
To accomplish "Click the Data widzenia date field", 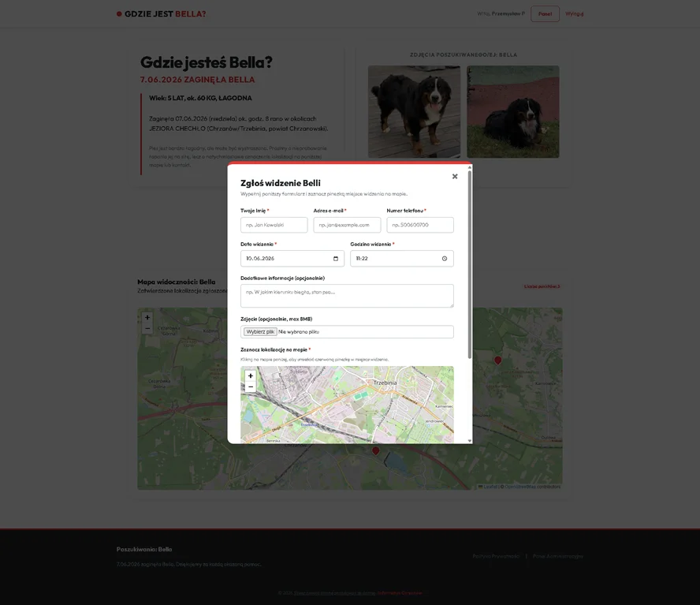I will (292, 259).
